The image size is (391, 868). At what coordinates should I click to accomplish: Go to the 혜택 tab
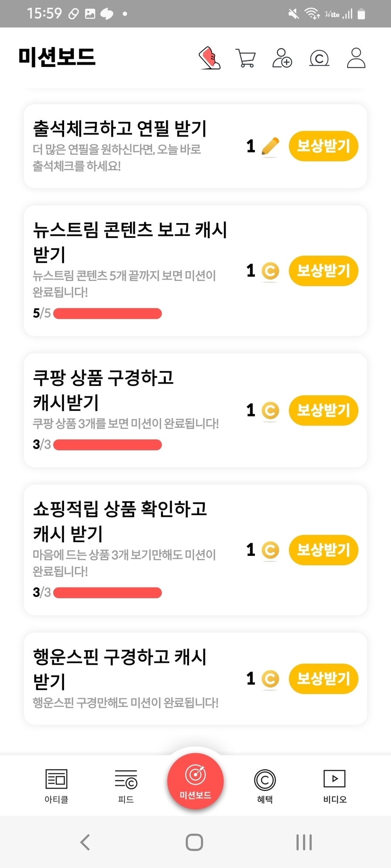[x=265, y=786]
